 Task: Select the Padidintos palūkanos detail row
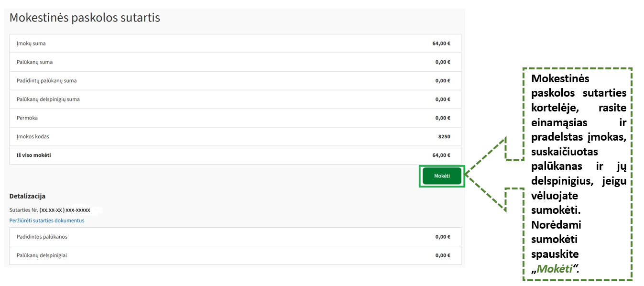pyautogui.click(x=235, y=237)
